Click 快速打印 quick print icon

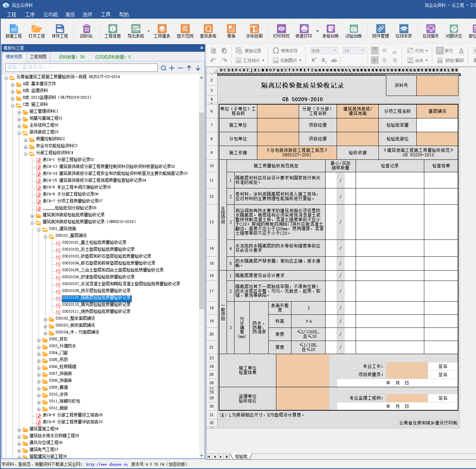tap(304, 31)
